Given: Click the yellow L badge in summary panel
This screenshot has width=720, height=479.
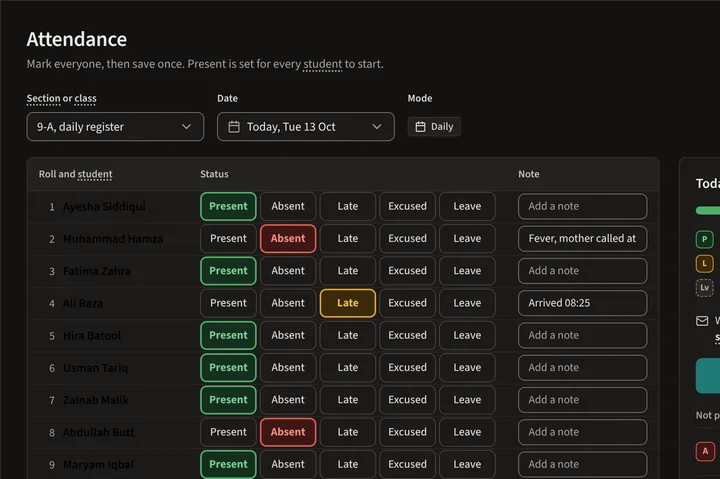Looking at the screenshot, I should point(704,264).
